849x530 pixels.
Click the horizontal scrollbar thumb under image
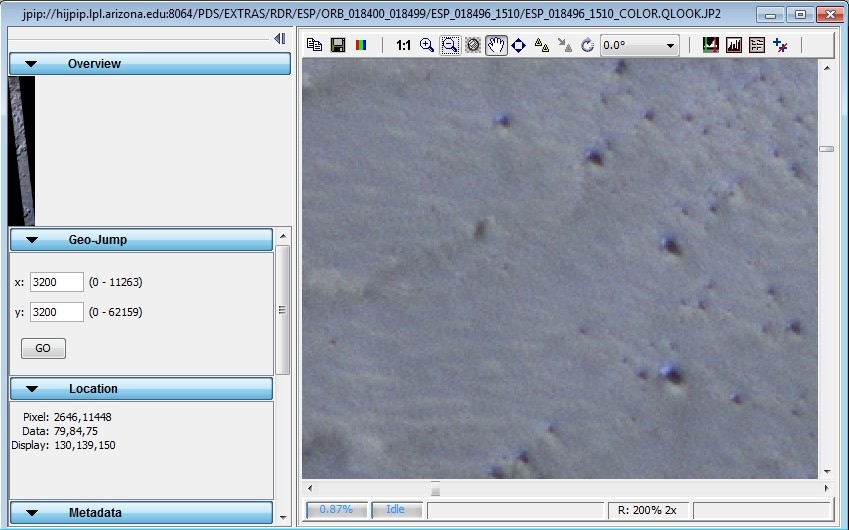tap(434, 489)
